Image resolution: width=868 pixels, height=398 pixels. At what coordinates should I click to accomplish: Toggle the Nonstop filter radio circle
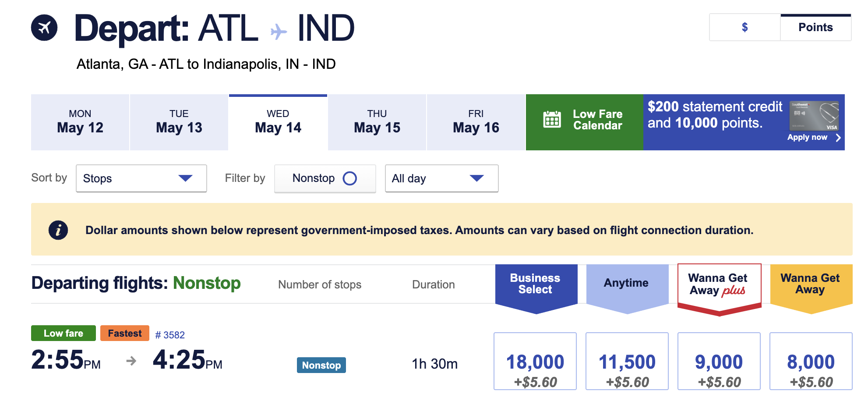point(349,178)
